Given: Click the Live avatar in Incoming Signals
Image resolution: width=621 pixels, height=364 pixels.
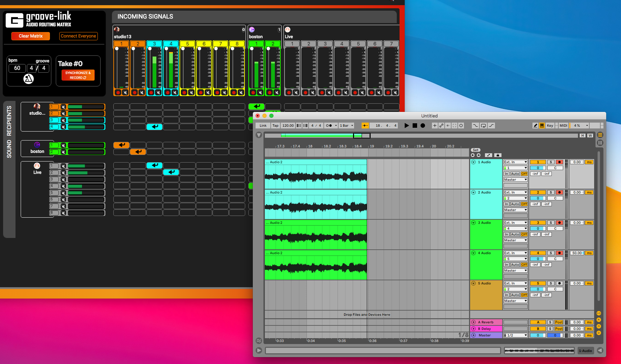Looking at the screenshot, I should (x=288, y=30).
